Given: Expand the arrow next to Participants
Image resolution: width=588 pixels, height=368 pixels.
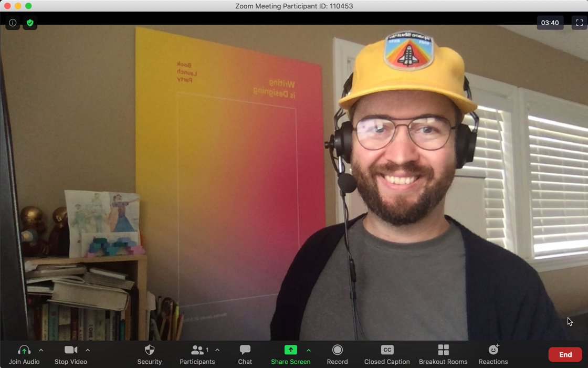Looking at the screenshot, I should (x=217, y=350).
